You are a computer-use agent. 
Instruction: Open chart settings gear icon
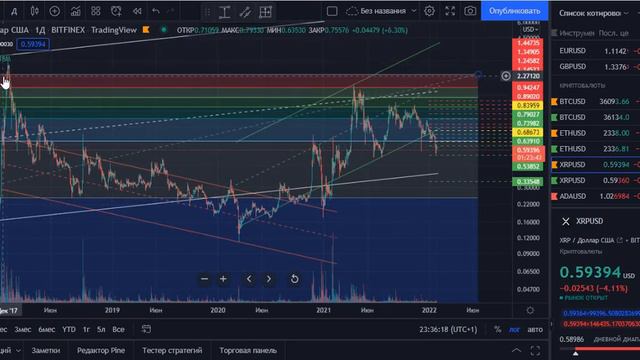point(429,11)
